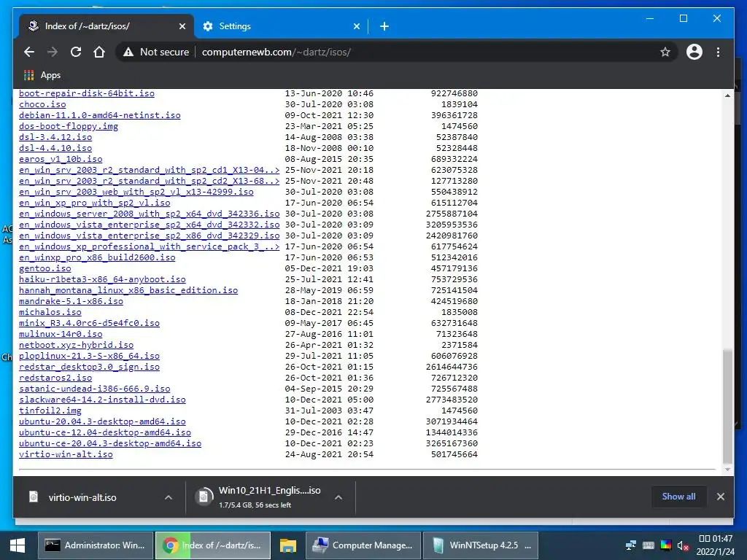The width and height of the screenshot is (747, 560).
Task: Click netboot.xyz-hybrid.iso link
Action: pyautogui.click(x=76, y=345)
